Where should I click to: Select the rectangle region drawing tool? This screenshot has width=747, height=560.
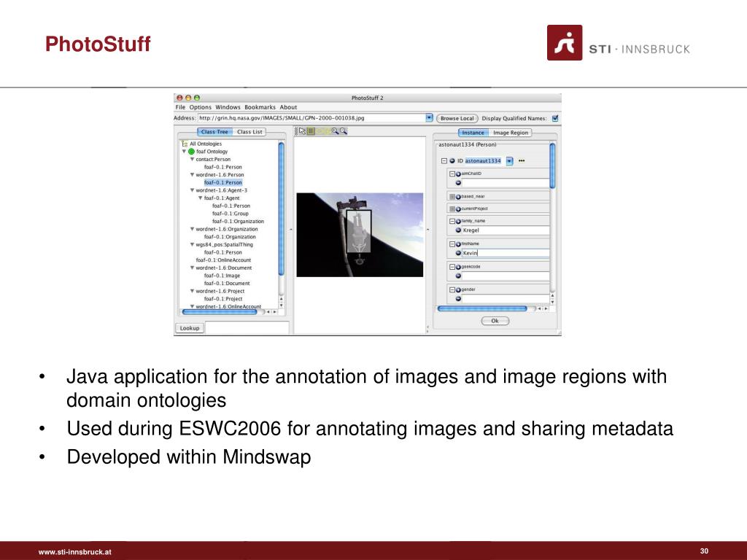(311, 131)
